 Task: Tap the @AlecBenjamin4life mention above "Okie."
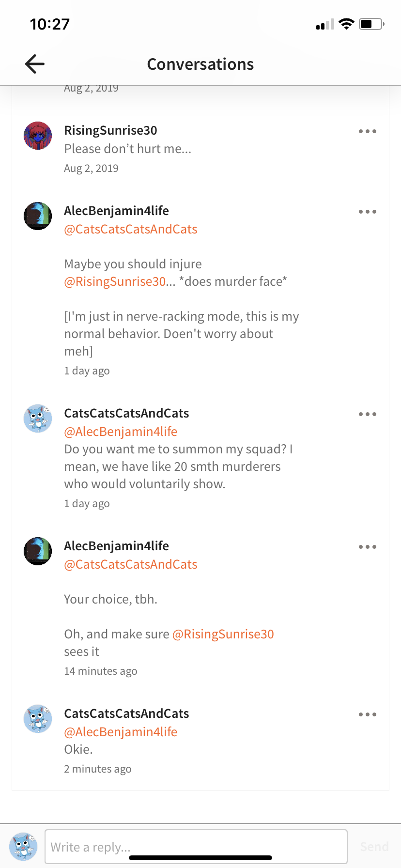click(x=121, y=732)
